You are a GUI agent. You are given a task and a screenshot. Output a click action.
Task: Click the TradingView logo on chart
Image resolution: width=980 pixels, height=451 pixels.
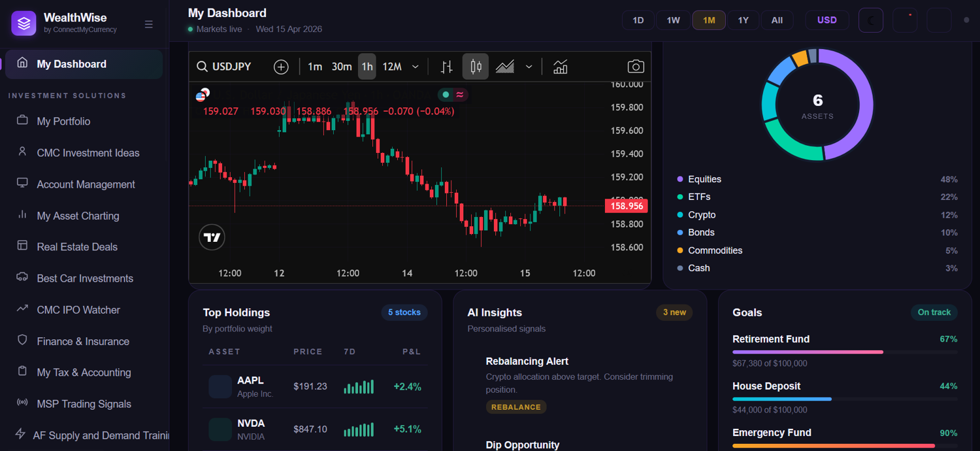point(212,237)
